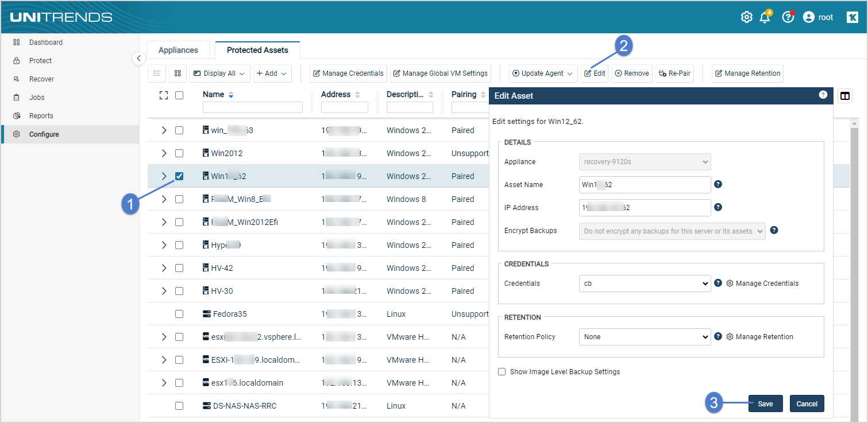This screenshot has width=868, height=423.
Task: Open the settings gear in the top header
Action: pos(746,17)
